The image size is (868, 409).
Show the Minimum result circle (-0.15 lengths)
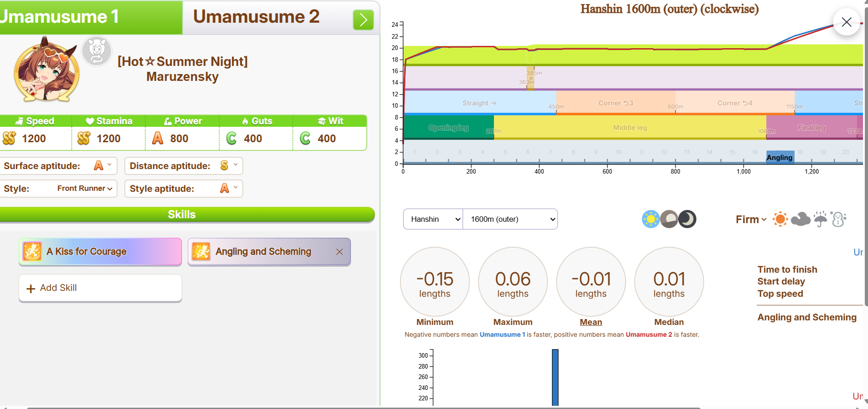pyautogui.click(x=435, y=282)
